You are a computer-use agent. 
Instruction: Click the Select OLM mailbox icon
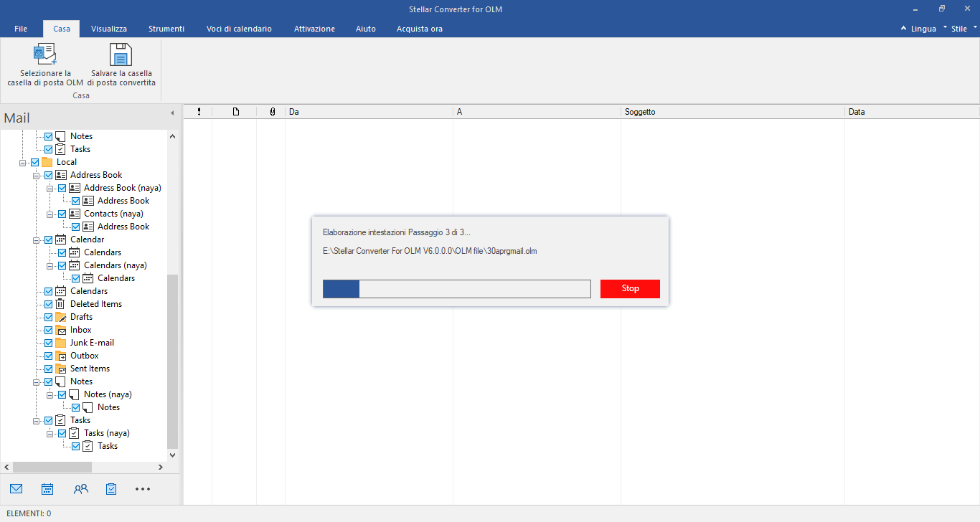[x=45, y=55]
